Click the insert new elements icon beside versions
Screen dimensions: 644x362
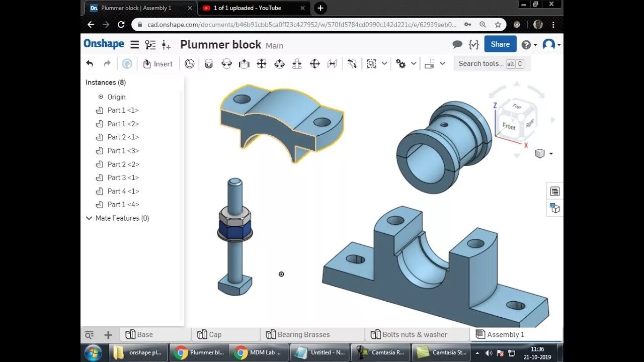click(x=166, y=45)
